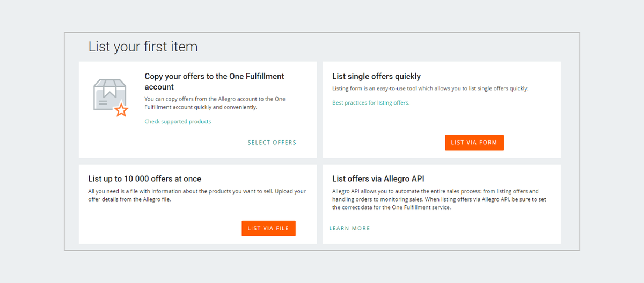Screen dimensions: 644x283
Task: Click the 'List your first item' heading
Action: [143, 47]
